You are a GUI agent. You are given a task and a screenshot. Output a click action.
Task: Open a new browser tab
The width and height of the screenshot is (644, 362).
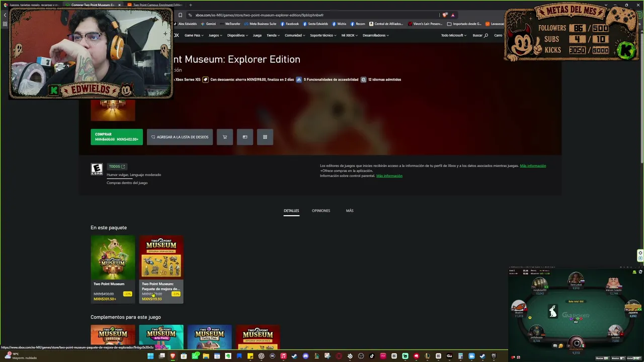[x=190, y=5]
